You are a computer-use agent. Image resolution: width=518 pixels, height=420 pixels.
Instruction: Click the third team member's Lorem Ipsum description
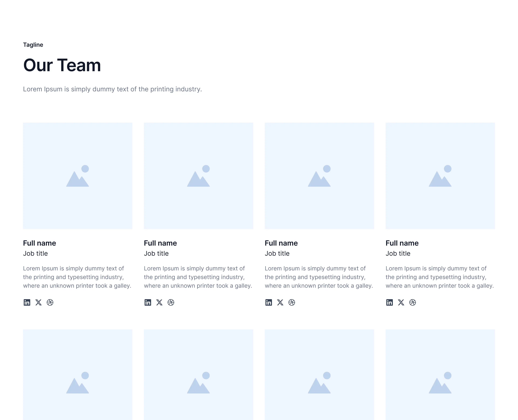pos(319,277)
